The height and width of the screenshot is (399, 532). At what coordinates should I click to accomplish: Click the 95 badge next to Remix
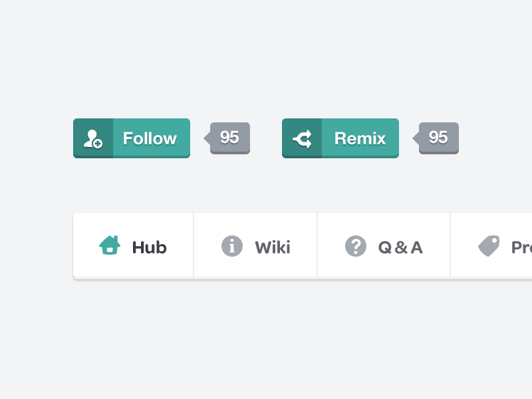pyautogui.click(x=440, y=138)
